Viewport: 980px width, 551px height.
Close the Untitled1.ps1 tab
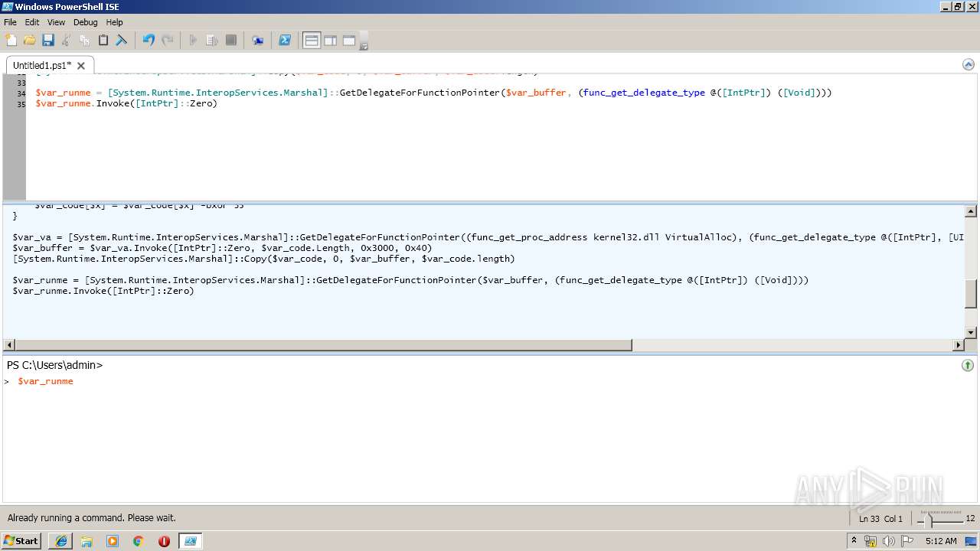[x=81, y=66]
